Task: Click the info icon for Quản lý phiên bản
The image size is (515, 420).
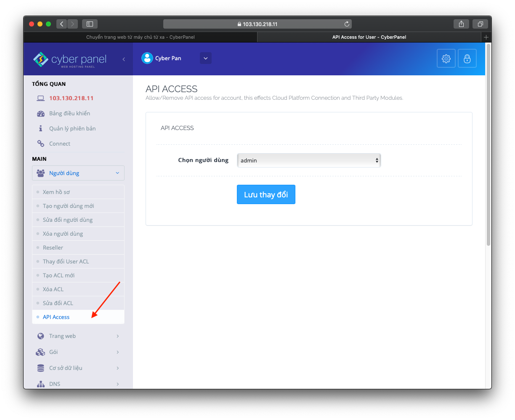Action: click(x=41, y=128)
